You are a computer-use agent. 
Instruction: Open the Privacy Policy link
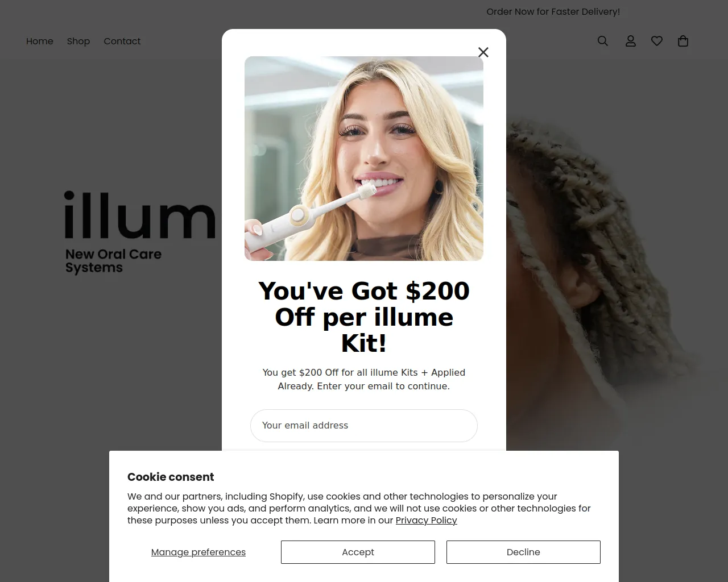click(x=427, y=520)
